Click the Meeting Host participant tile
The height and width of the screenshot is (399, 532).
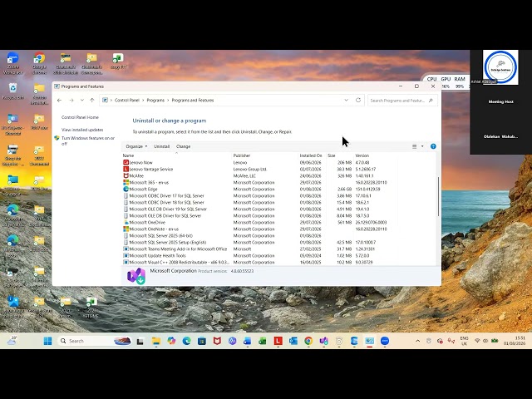500,101
